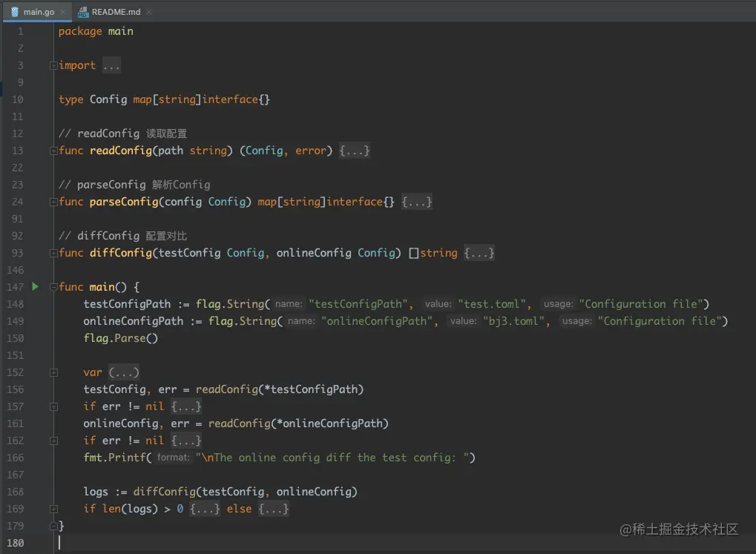This screenshot has height=554, width=756.
Task: Expand readConfig function fold marker in gutter
Action: (53, 151)
